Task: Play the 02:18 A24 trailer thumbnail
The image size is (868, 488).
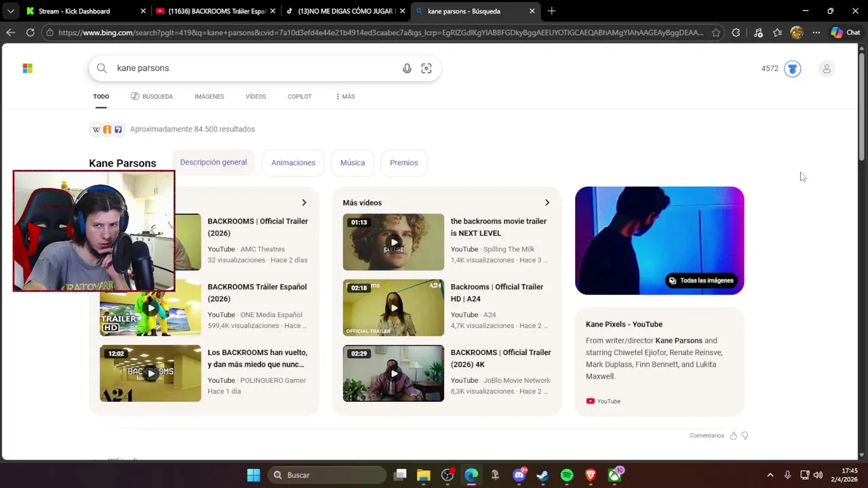Action: (393, 308)
